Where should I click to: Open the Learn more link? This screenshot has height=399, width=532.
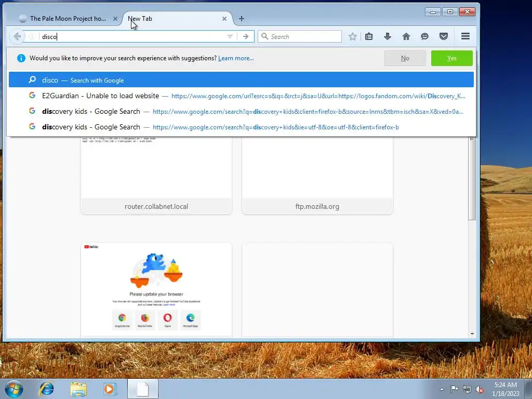coord(236,58)
